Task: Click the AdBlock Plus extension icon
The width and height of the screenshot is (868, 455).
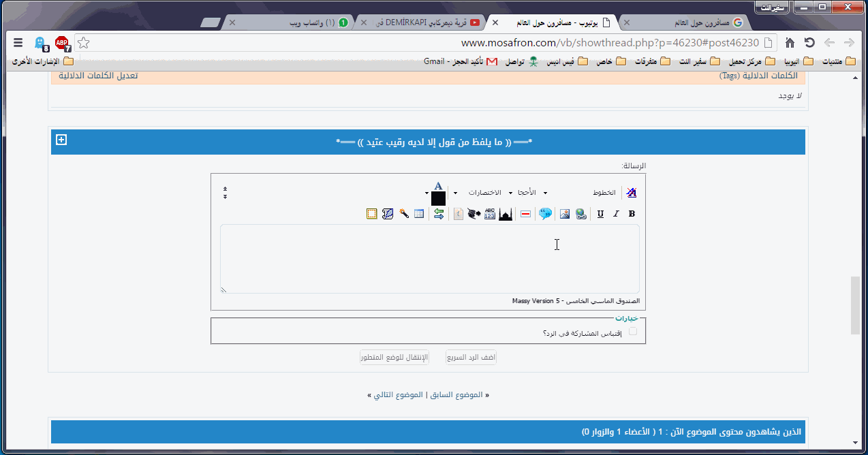Action: 63,44
